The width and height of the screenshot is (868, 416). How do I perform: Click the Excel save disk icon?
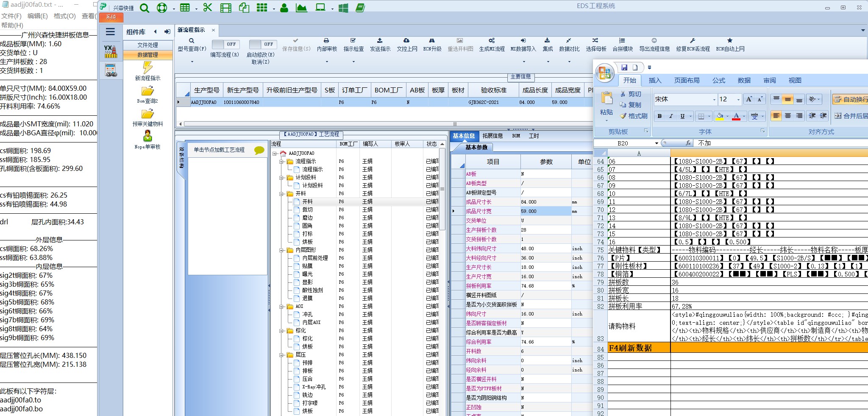tap(624, 67)
